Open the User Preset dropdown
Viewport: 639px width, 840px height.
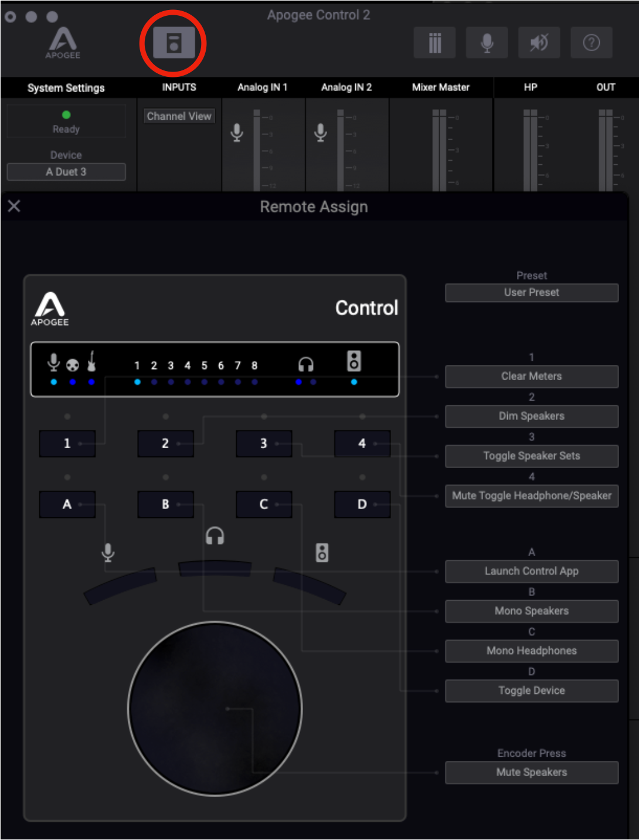(x=532, y=293)
